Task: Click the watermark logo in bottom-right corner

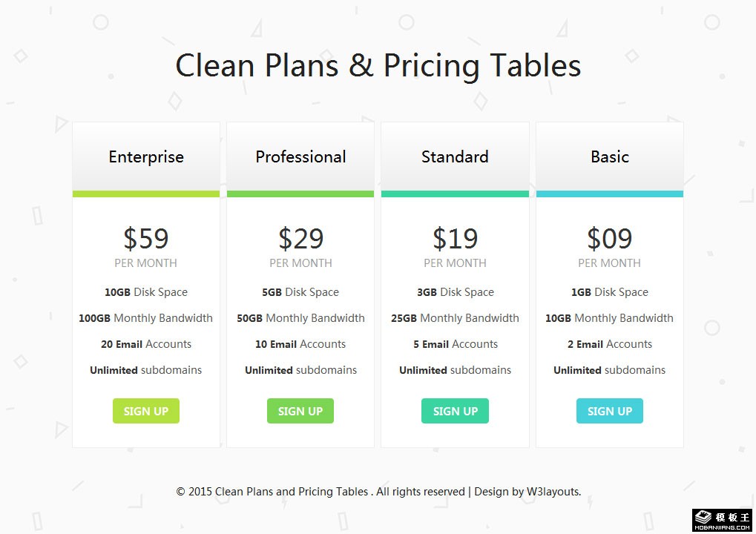Action: coord(722,520)
